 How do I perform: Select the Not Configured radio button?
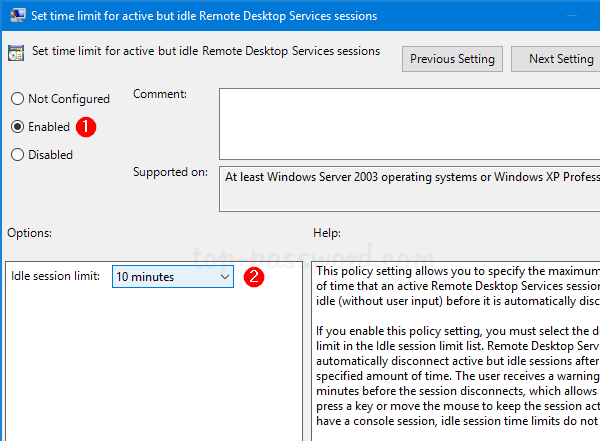click(x=17, y=99)
